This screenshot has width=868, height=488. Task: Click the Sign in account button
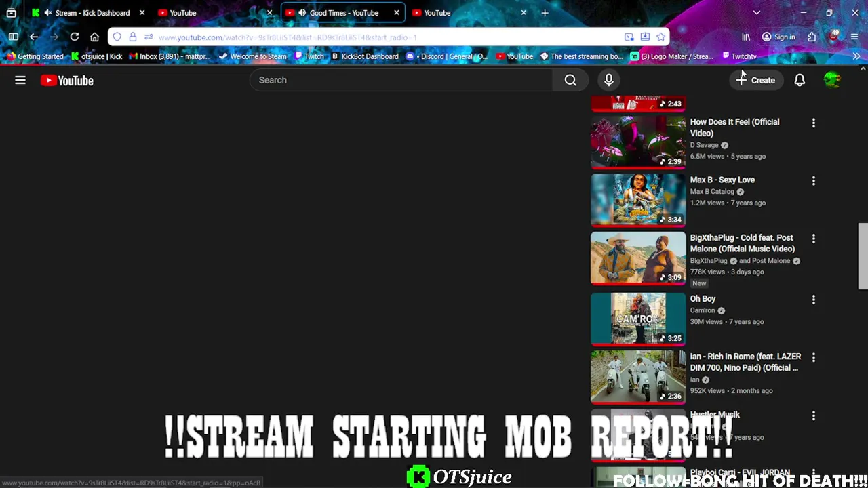point(778,37)
